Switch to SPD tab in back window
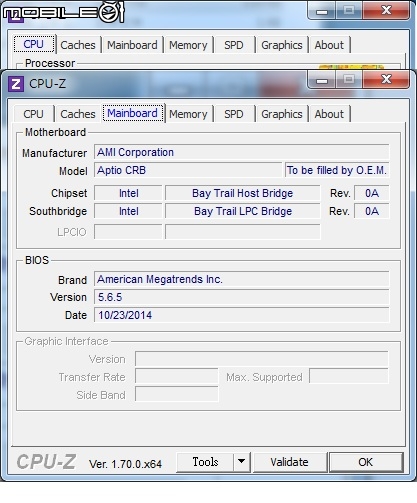 tap(234, 45)
